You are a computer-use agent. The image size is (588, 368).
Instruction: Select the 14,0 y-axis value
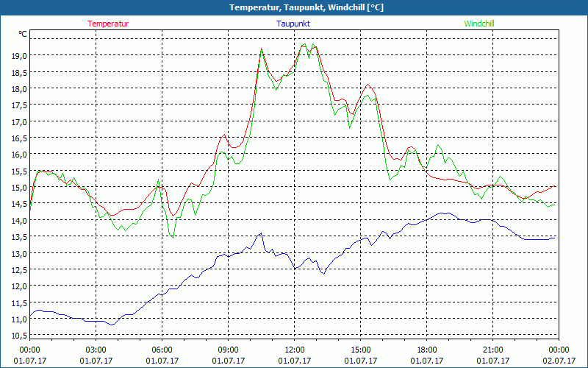pos(20,221)
